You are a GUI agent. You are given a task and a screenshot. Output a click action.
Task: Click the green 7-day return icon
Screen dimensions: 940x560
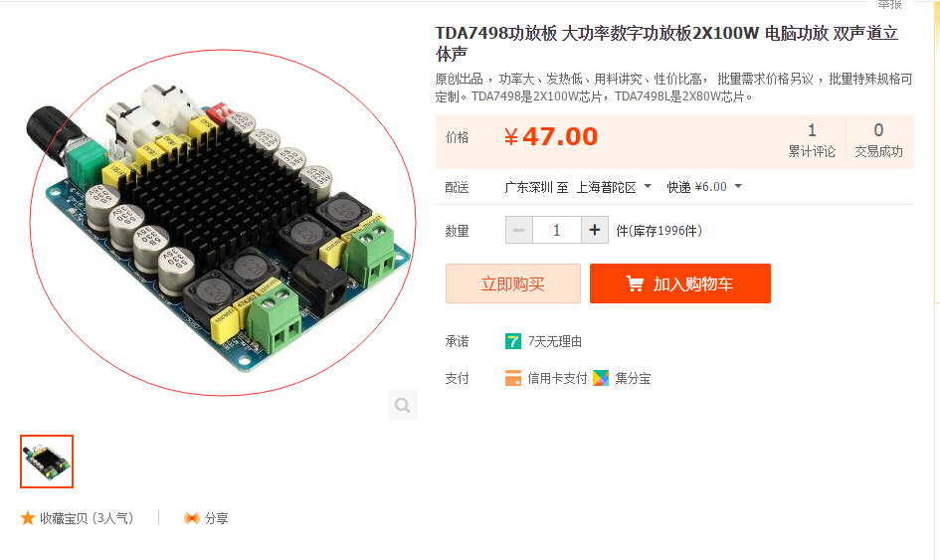click(x=513, y=341)
